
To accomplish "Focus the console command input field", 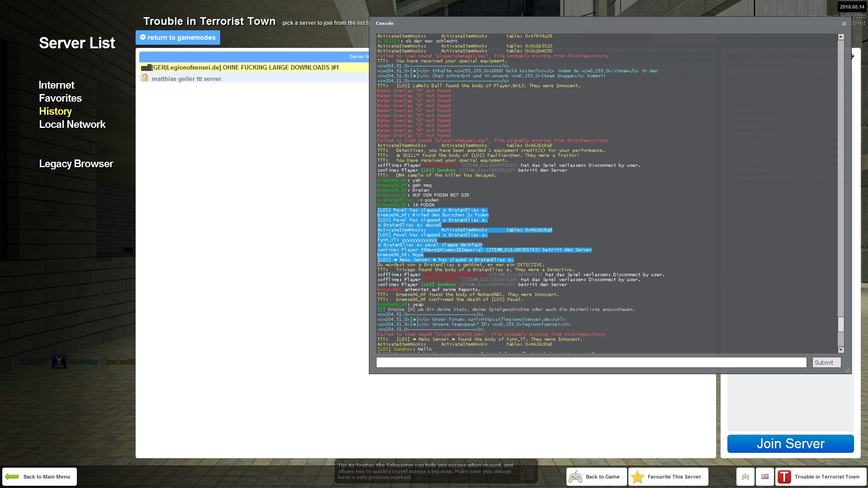I will (x=591, y=362).
